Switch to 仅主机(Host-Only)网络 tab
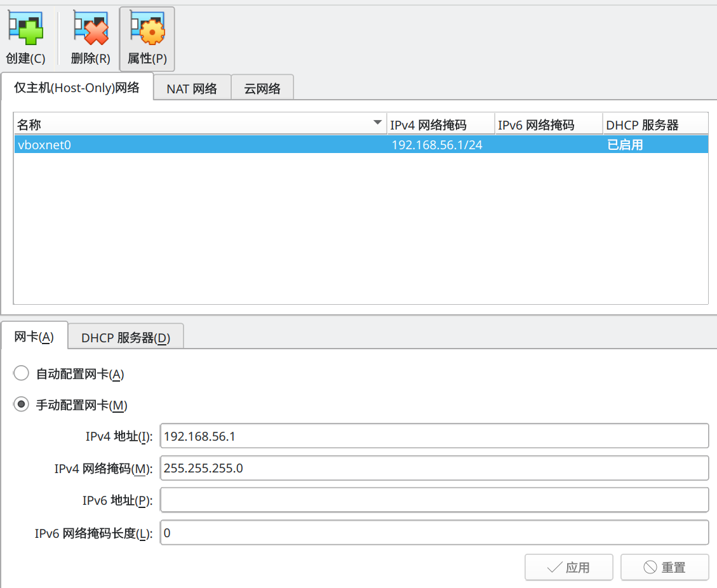717x588 pixels. [77, 88]
